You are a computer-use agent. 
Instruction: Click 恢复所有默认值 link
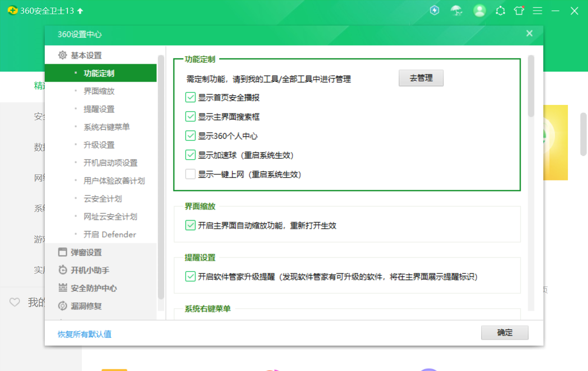pos(84,334)
